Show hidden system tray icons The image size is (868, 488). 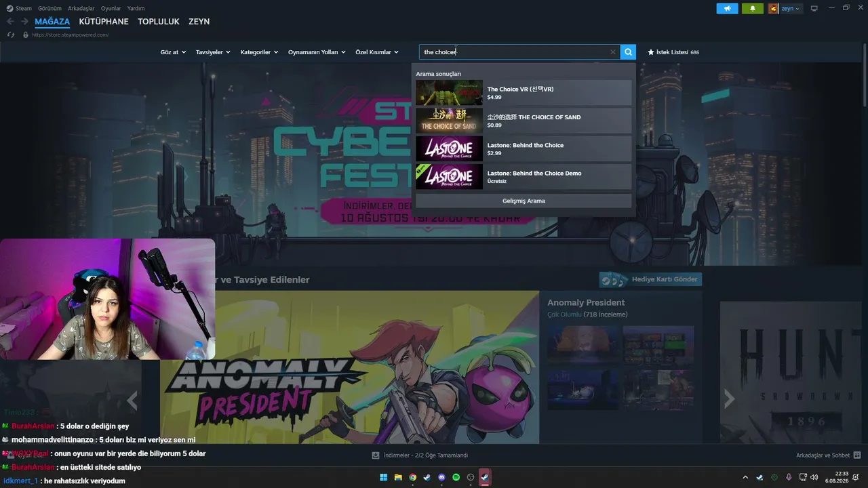[x=745, y=477]
